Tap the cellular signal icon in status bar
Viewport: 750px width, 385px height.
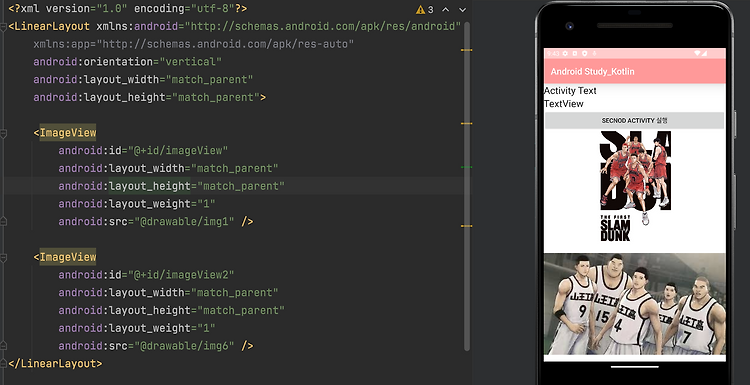(x=705, y=54)
